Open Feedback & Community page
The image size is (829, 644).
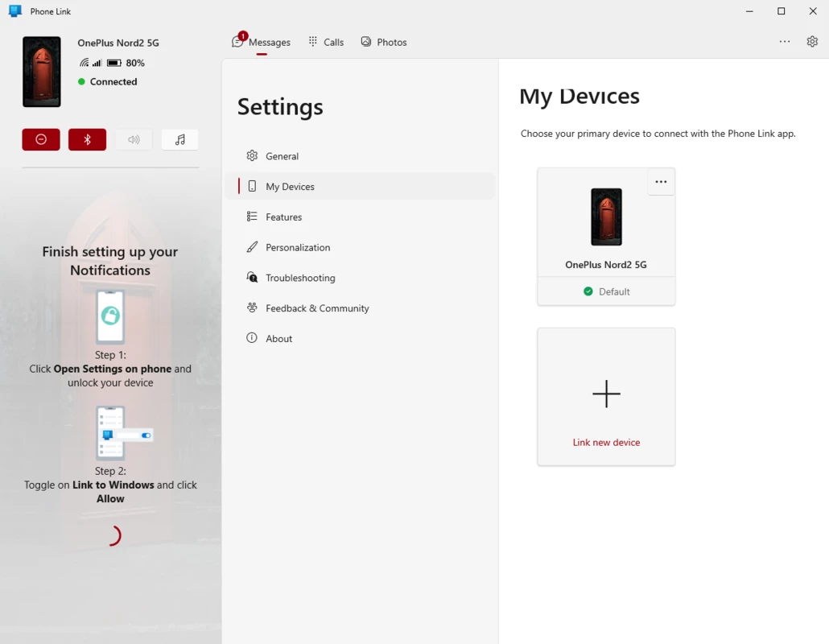tap(317, 308)
